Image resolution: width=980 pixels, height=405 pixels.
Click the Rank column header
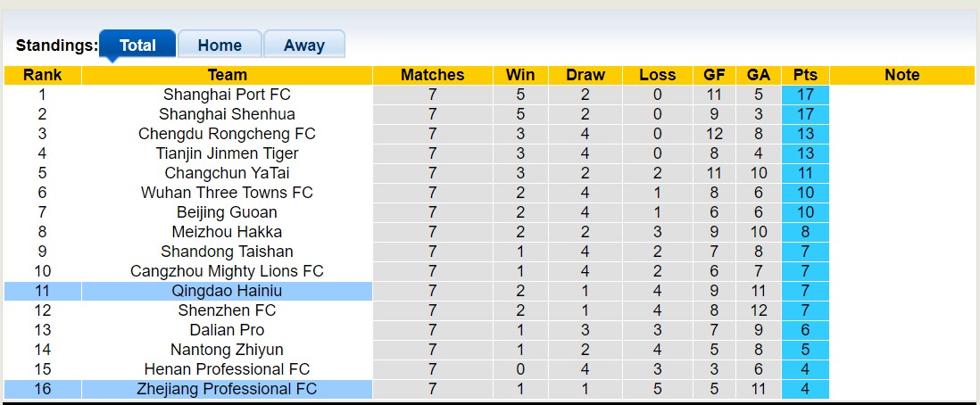point(42,75)
